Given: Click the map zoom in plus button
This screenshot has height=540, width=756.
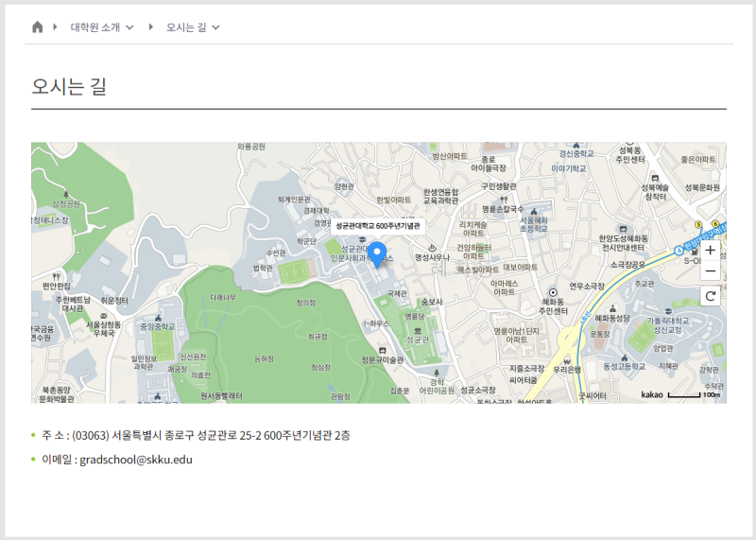Looking at the screenshot, I should (x=711, y=251).
